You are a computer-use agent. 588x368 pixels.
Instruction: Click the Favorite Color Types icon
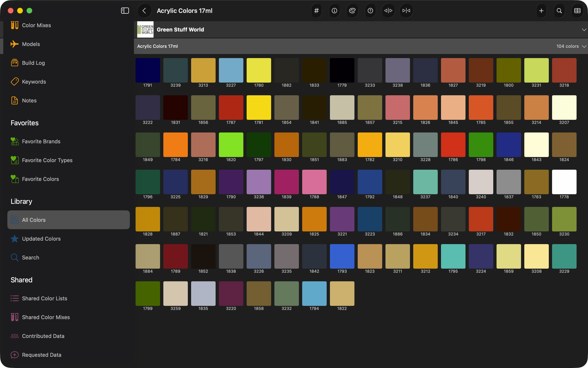click(14, 160)
